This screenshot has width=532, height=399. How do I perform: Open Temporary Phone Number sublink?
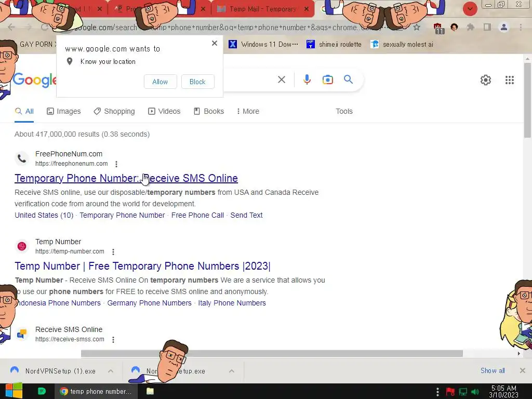[x=122, y=215]
